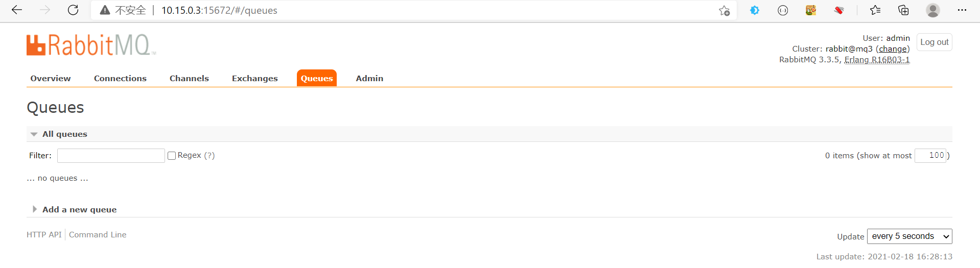Click the cluster change link
Viewport: 980px width, 268px height.
click(893, 49)
